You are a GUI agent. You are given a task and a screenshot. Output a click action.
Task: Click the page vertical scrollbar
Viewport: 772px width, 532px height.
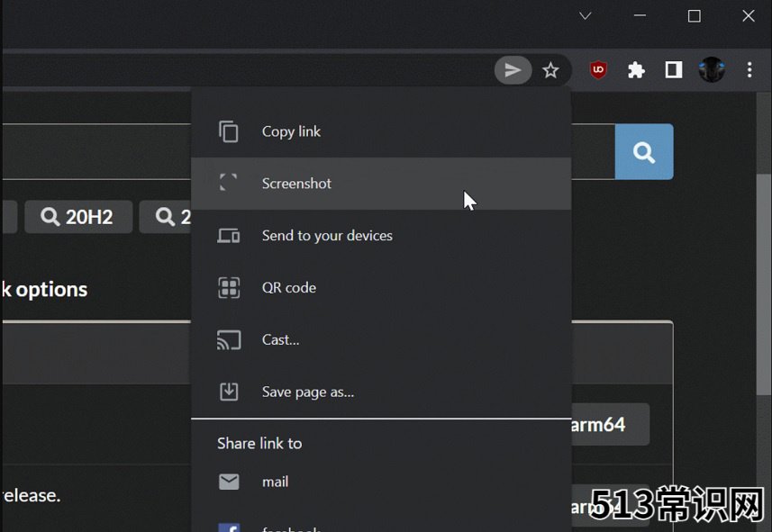click(x=764, y=284)
